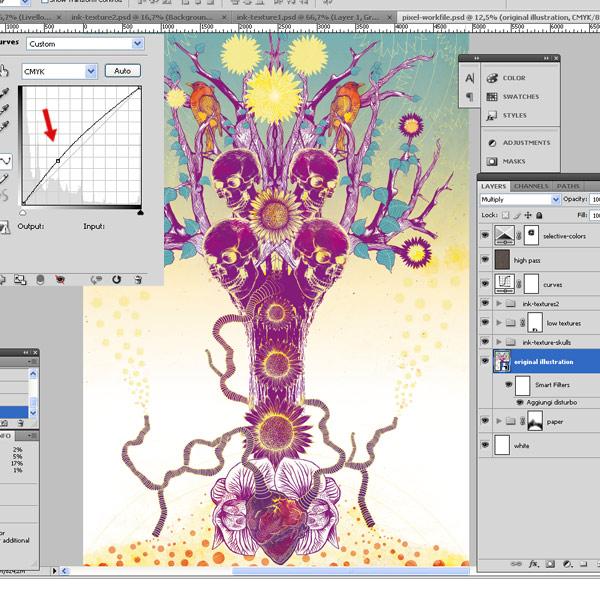Hide the white layer

coord(485,445)
